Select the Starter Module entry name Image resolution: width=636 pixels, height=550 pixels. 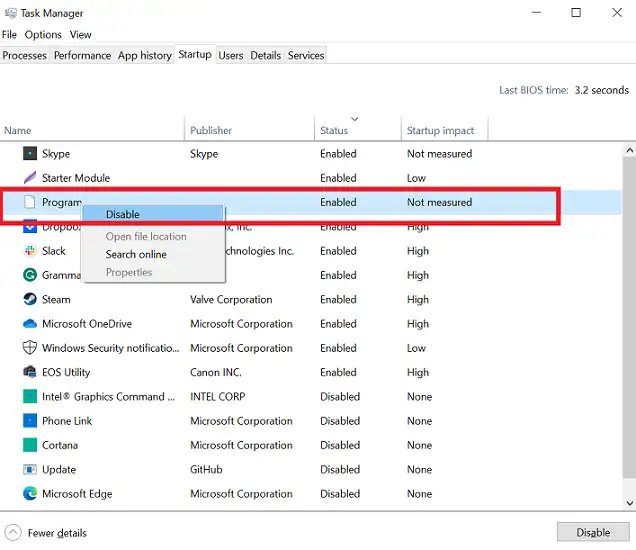[76, 178]
